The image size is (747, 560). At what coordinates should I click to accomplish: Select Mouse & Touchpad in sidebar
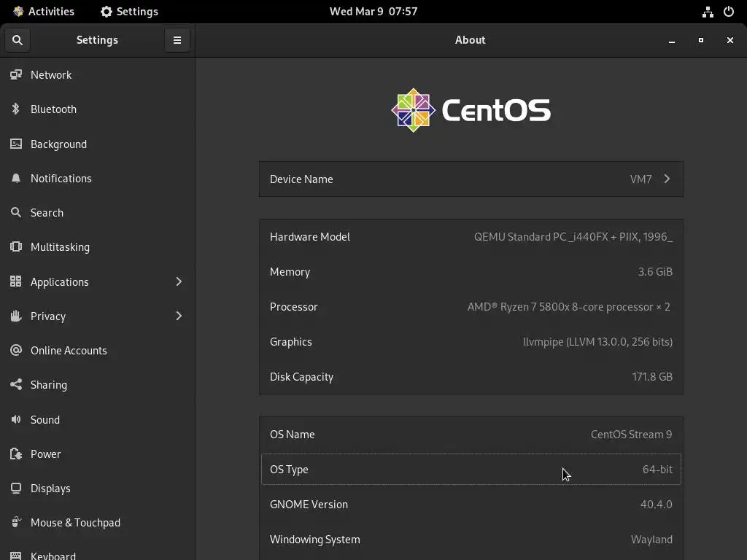[97, 522]
